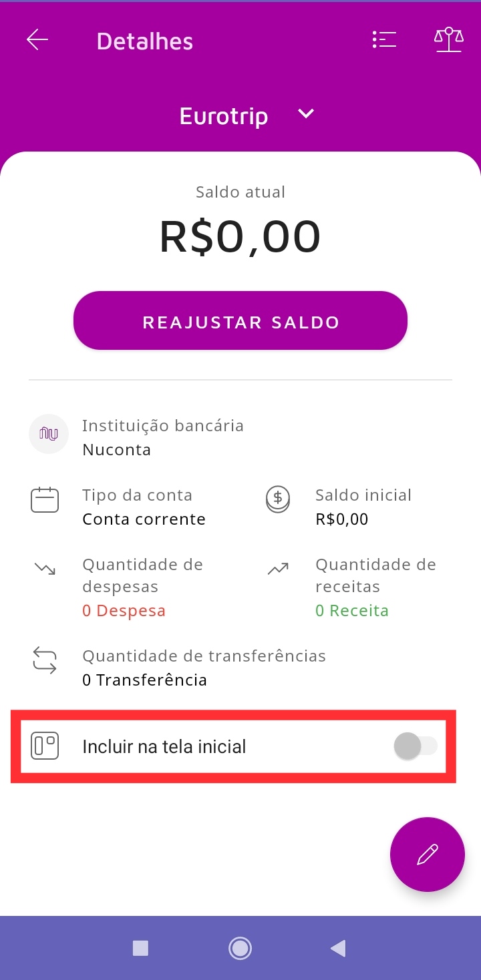481x980 pixels.
Task: Open the 0 Despesa link
Action: pos(124,611)
